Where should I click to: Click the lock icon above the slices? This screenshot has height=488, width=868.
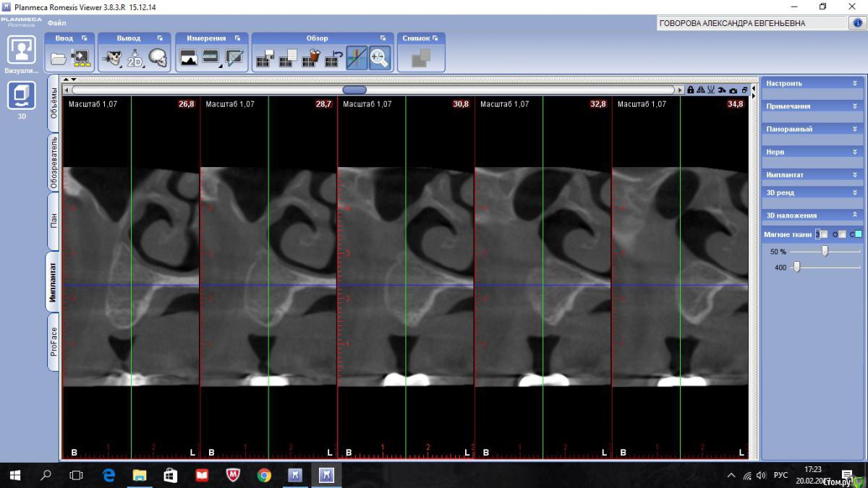[x=691, y=90]
